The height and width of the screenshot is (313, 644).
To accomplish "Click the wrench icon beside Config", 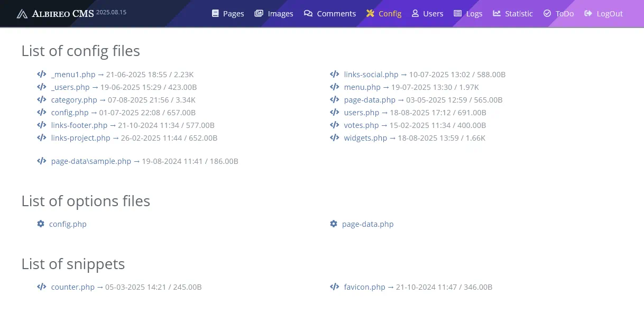I will [x=370, y=13].
